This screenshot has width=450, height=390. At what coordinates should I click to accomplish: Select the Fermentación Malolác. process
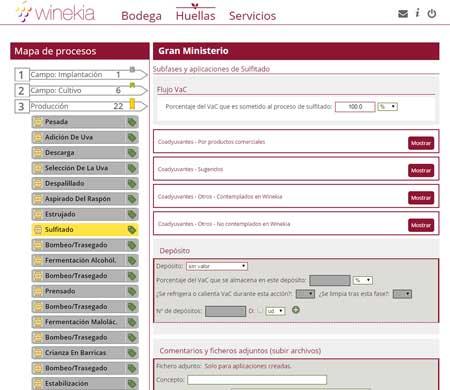85,322
